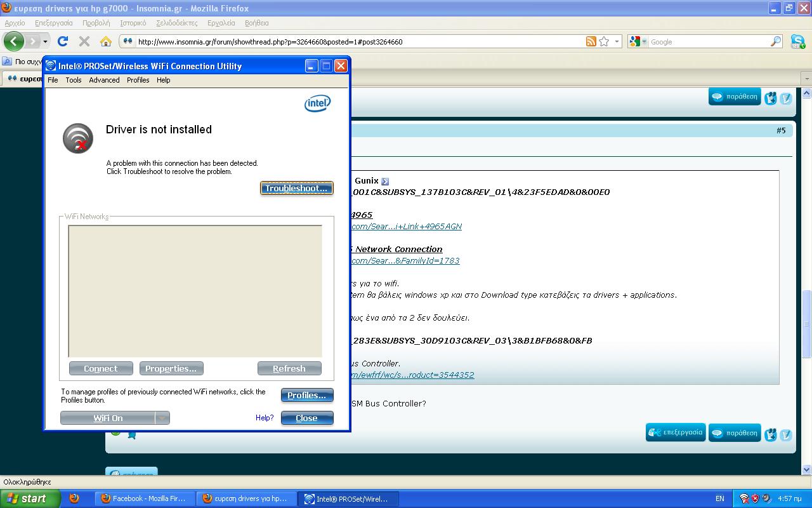Open the Ιστορικό menu in Firefox
The image size is (812, 508).
click(x=133, y=23)
